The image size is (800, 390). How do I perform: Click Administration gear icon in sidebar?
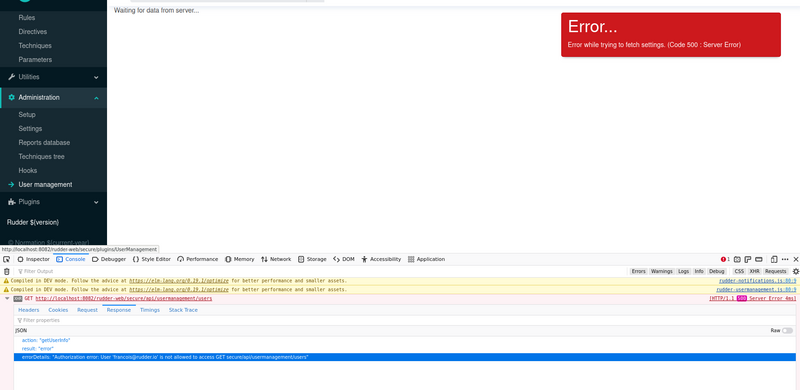(x=12, y=98)
